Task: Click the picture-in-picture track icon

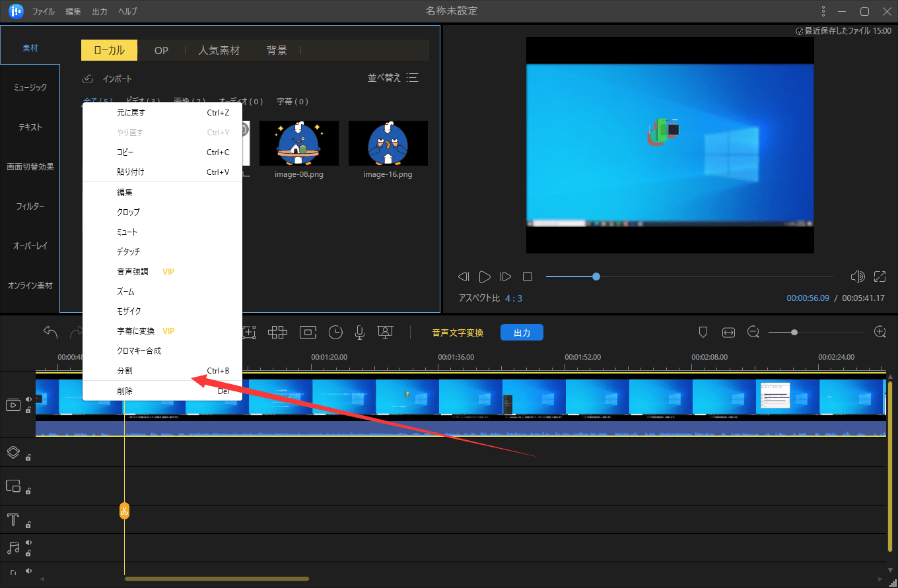Action: (13, 486)
